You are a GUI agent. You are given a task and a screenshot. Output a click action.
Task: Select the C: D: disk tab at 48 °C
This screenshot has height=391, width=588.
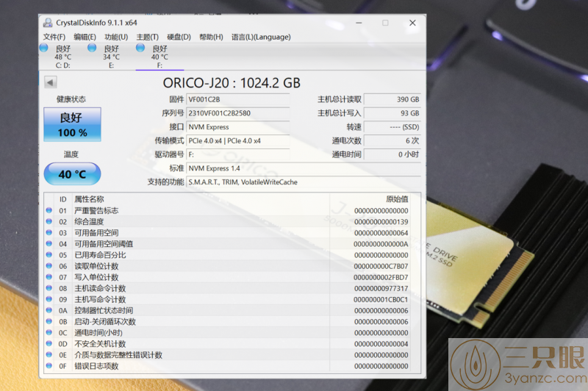pos(62,57)
